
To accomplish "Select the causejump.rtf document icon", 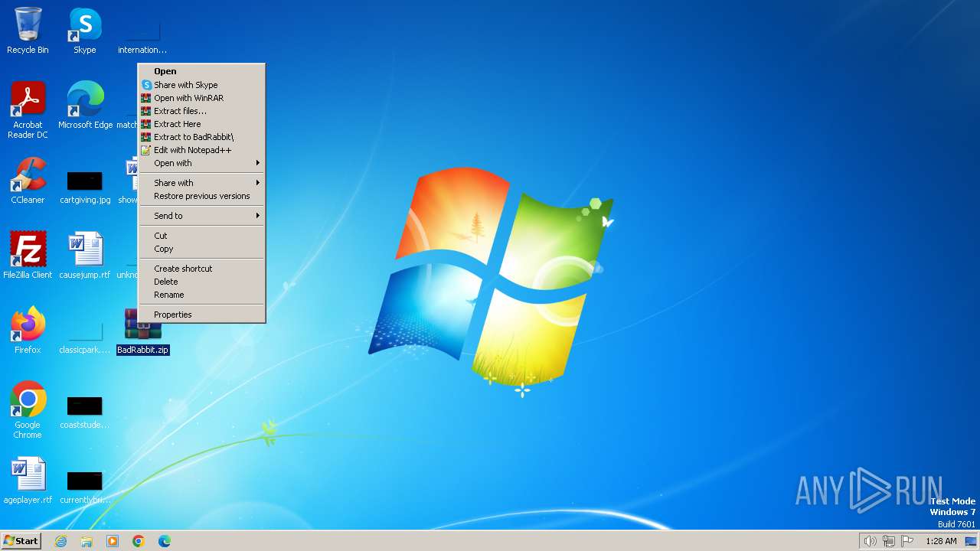I will [85, 256].
